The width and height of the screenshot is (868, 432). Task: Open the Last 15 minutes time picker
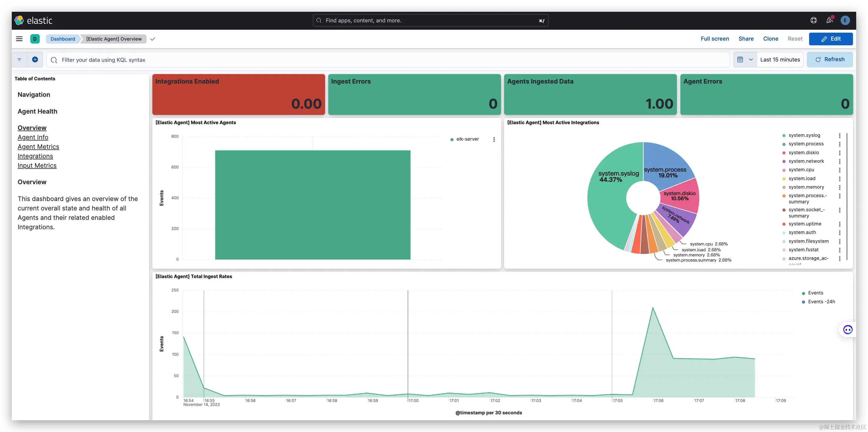pos(780,60)
